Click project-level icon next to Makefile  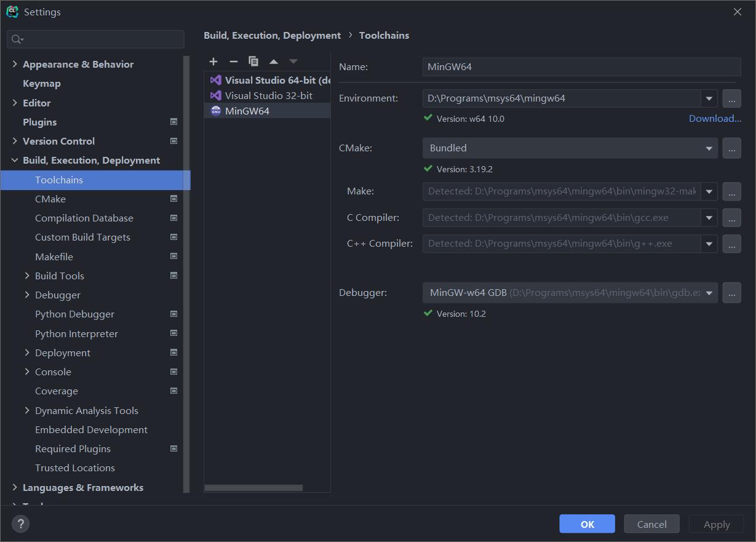[x=174, y=257]
